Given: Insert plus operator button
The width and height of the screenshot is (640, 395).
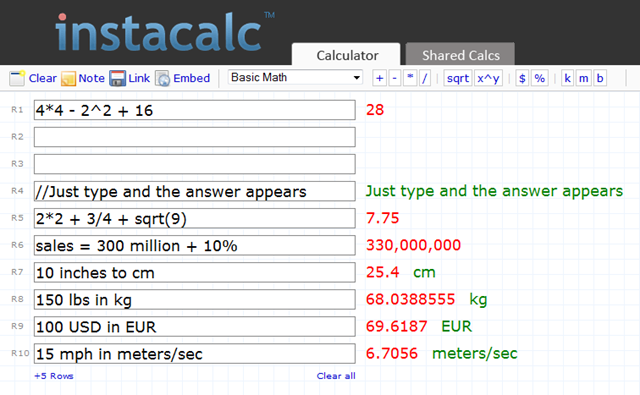Looking at the screenshot, I should tap(380, 78).
